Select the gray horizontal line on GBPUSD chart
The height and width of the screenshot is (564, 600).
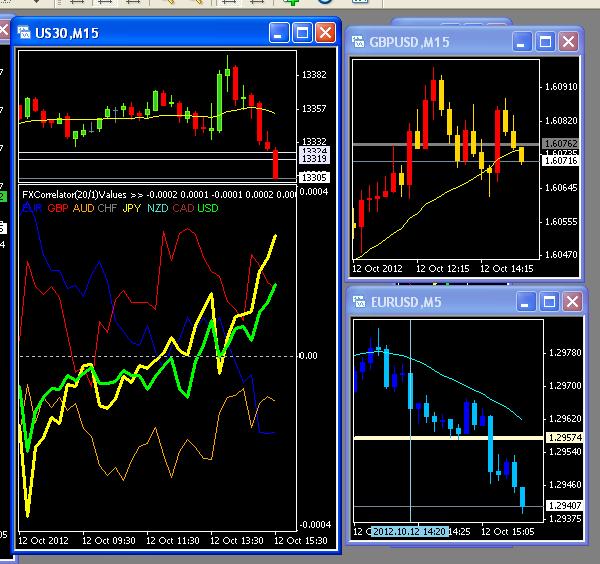pyautogui.click(x=446, y=144)
